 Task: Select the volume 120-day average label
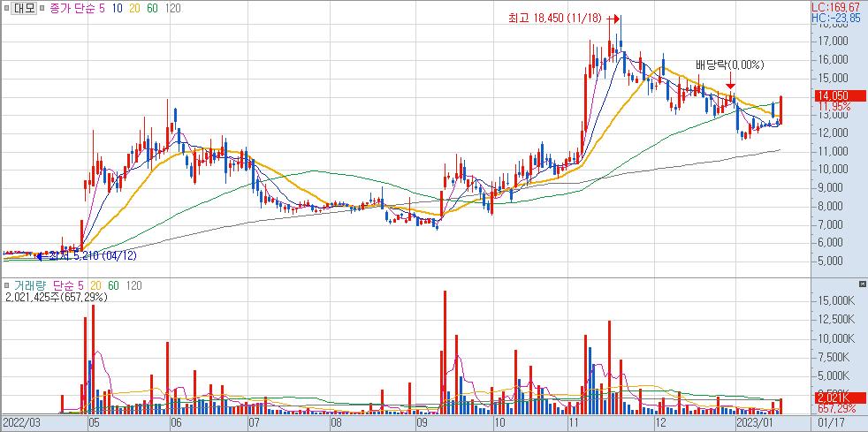pyautogui.click(x=134, y=285)
